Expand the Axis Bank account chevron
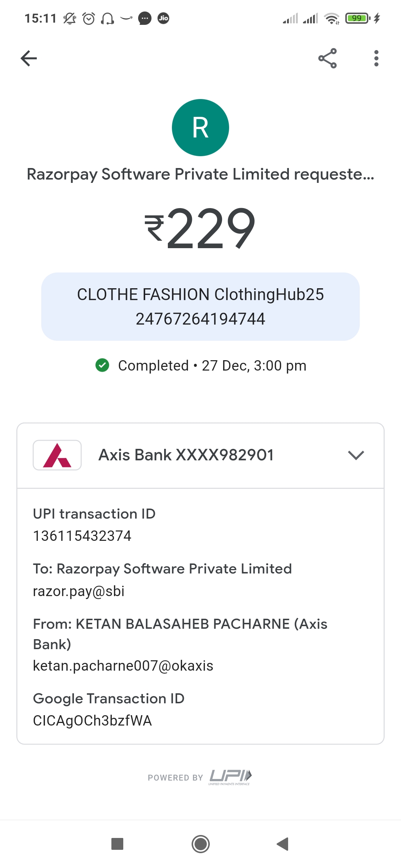This screenshot has width=401, height=868. [x=356, y=455]
